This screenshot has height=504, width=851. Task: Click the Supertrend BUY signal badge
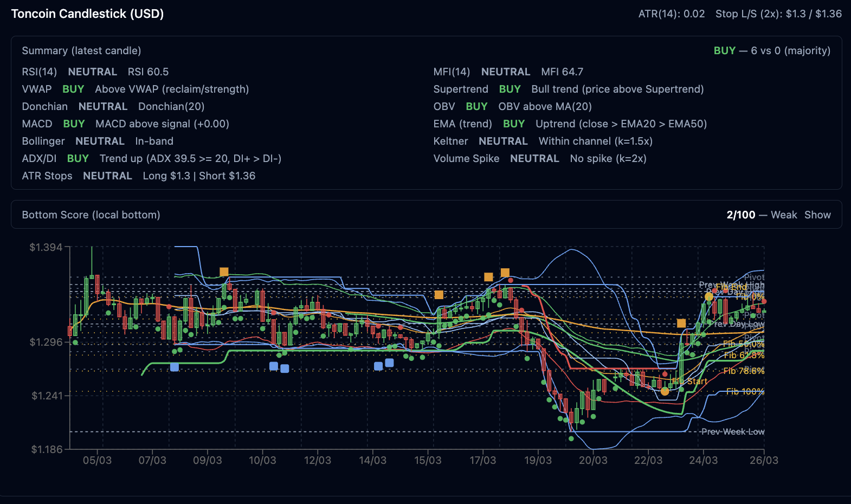510,89
